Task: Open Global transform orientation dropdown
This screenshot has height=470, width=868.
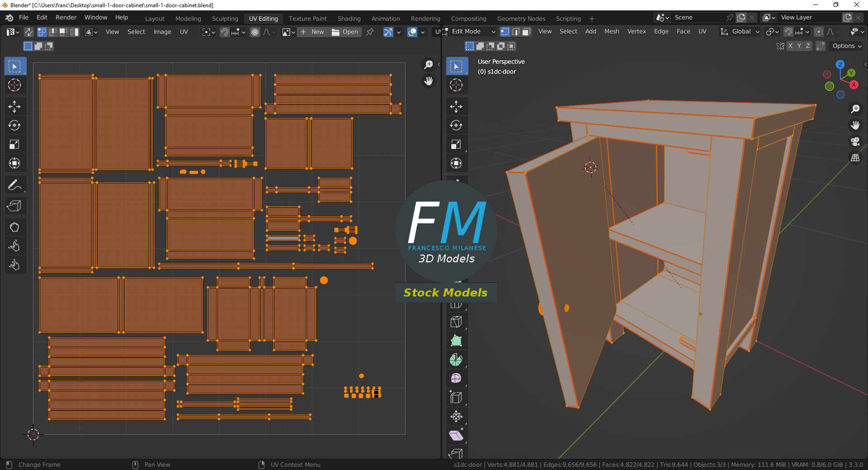Action: (740, 32)
